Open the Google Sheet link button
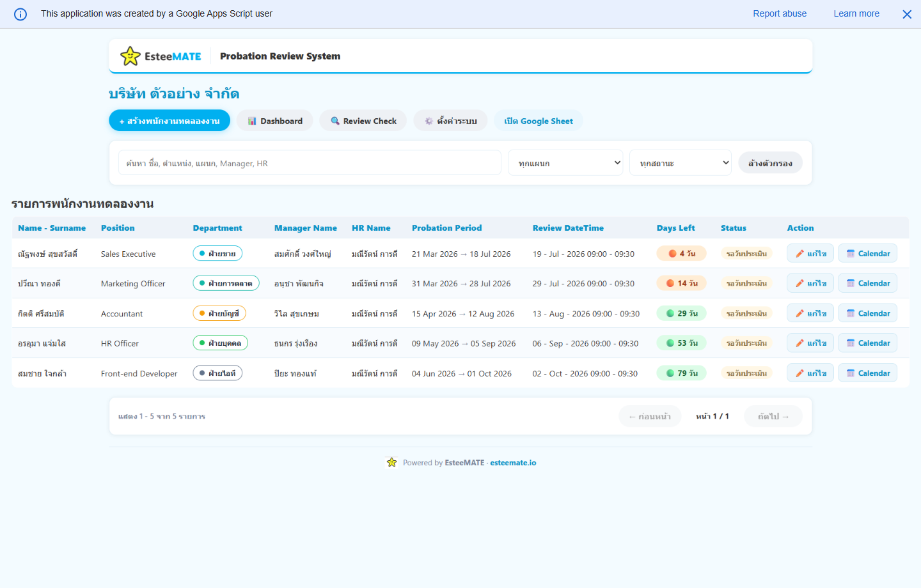This screenshot has width=921, height=588. click(539, 121)
